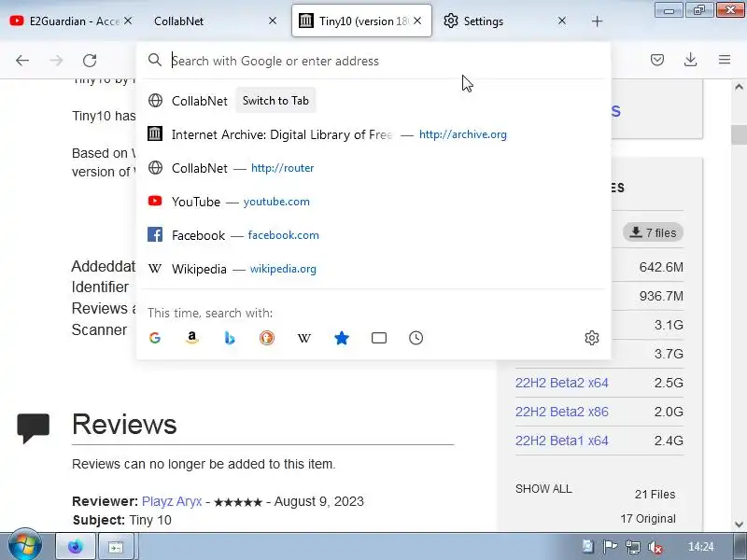Search open tabs using tabs icon
This screenshot has height=560, width=747.
(x=379, y=338)
